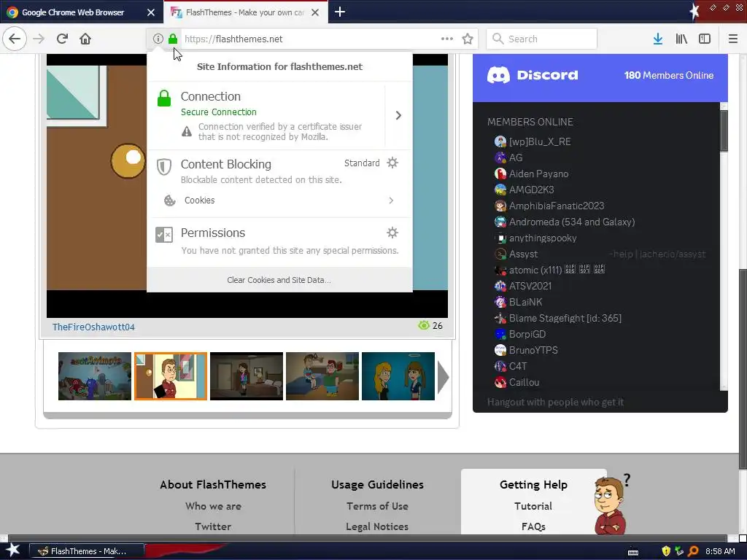The height and width of the screenshot is (560, 747).
Task: Click the green padlock in address bar
Action: click(x=173, y=39)
